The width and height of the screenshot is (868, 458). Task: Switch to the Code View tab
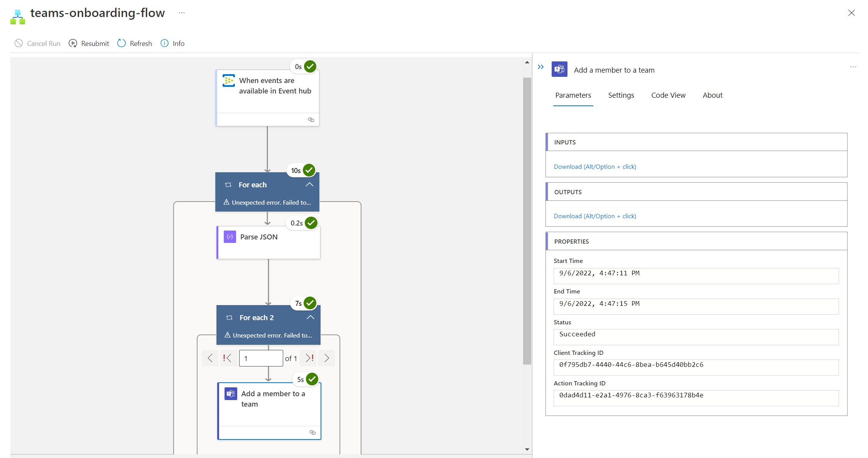point(668,95)
